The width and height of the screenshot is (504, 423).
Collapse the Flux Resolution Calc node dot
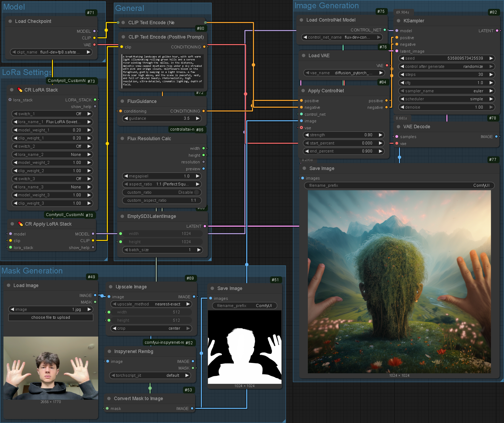coord(122,139)
